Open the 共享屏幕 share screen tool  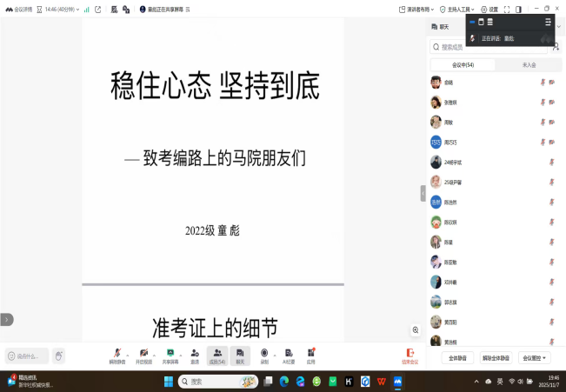click(170, 353)
